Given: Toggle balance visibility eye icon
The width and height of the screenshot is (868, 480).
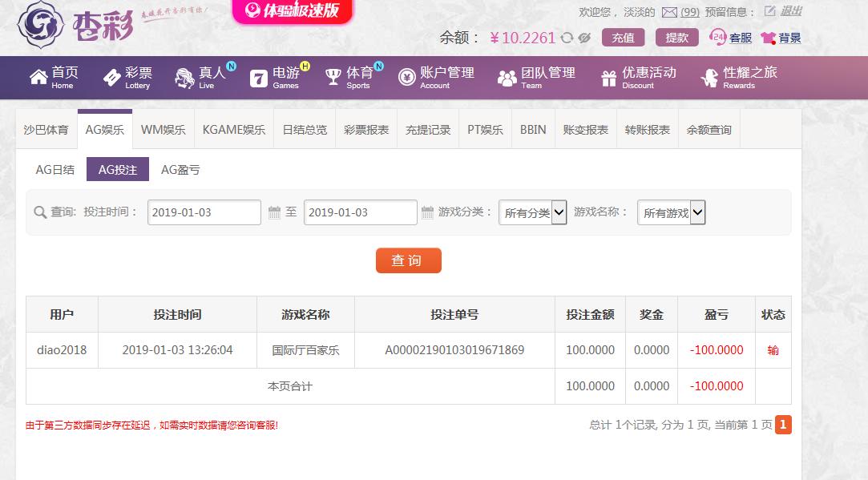Looking at the screenshot, I should click(584, 38).
